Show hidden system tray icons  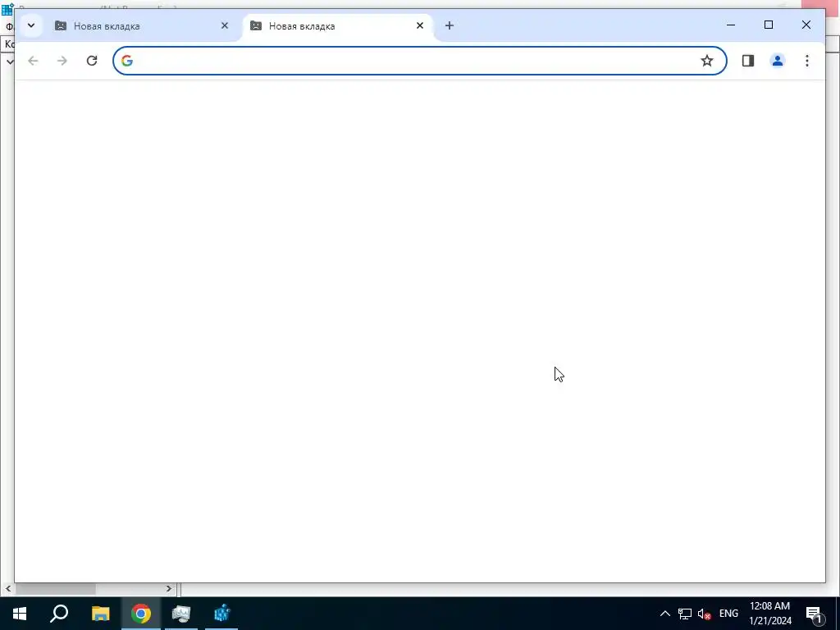pyautogui.click(x=664, y=614)
